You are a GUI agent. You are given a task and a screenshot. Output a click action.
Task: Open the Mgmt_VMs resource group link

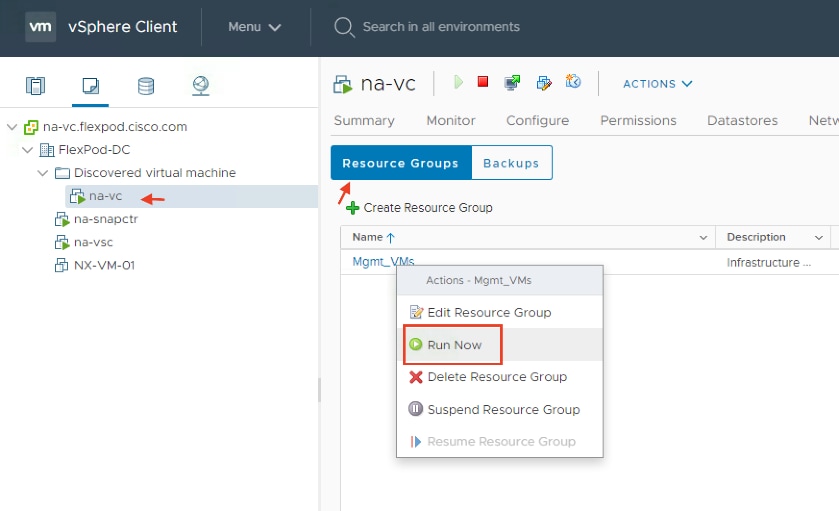[x=383, y=262]
